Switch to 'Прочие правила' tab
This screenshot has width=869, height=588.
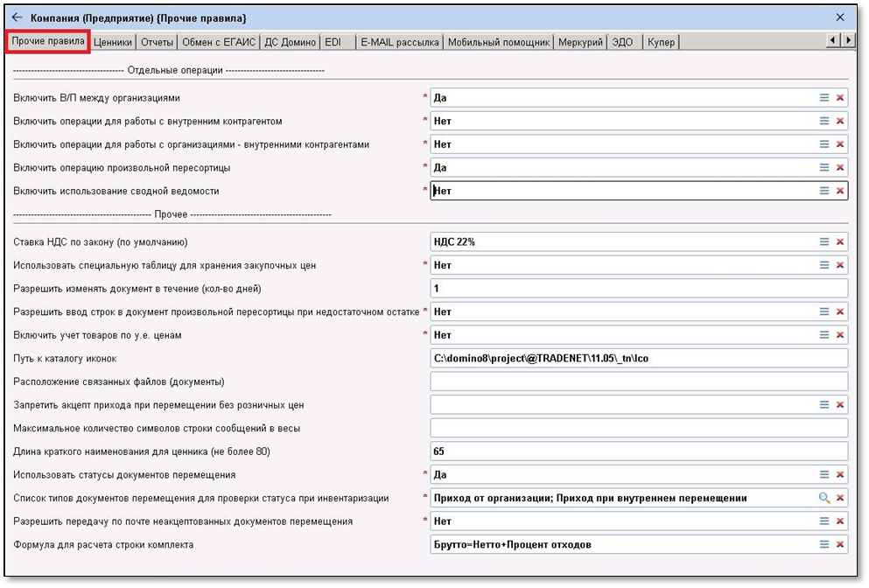pyautogui.click(x=47, y=42)
